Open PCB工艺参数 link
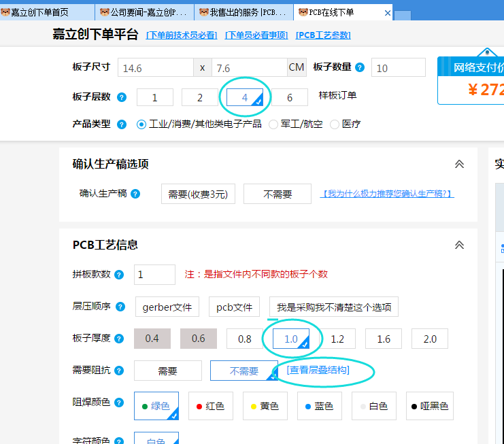 (323, 35)
